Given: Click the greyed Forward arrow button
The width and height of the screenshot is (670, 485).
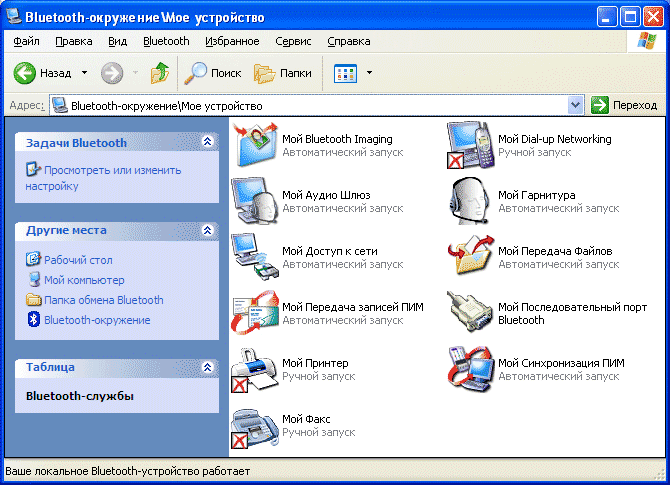Looking at the screenshot, I should 112,73.
